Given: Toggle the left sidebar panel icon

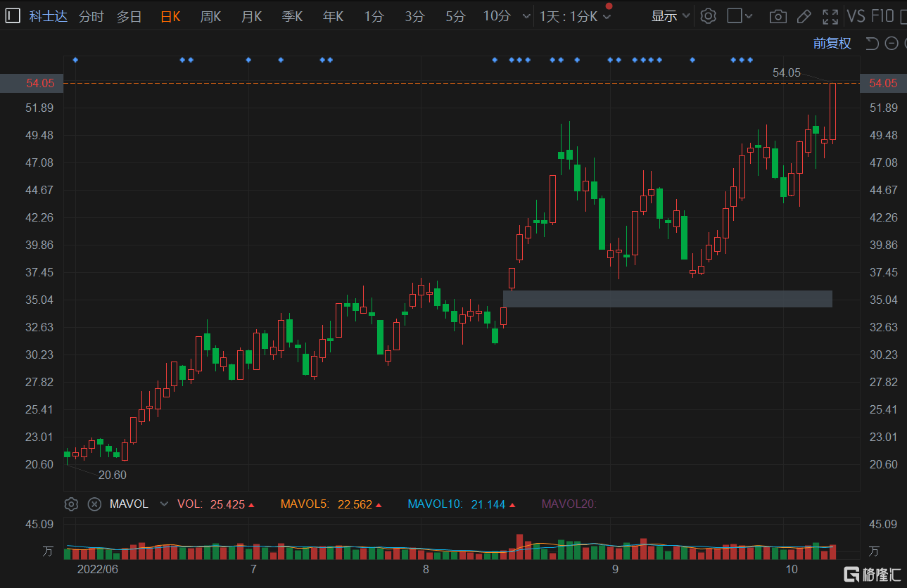Looking at the screenshot, I should pyautogui.click(x=13, y=15).
